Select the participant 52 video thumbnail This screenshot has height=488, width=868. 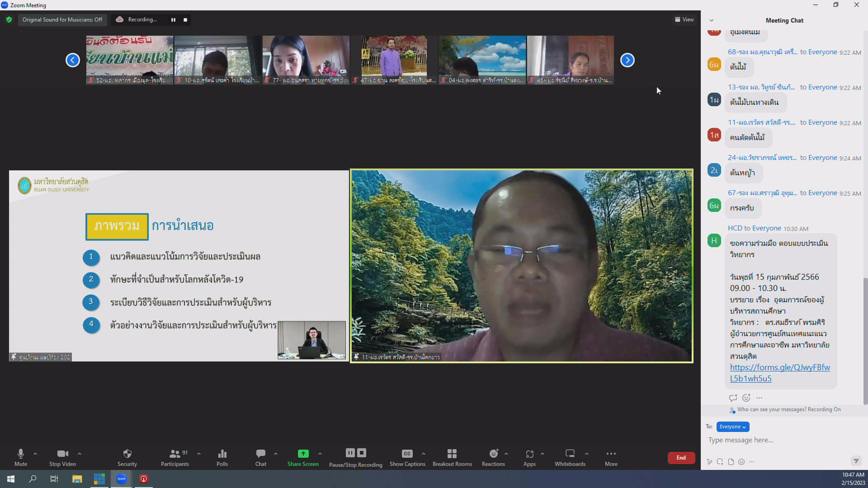[x=130, y=60]
